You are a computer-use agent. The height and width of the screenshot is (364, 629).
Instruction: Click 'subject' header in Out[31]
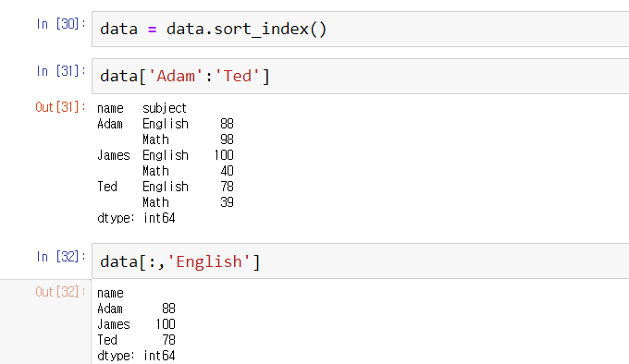pyautogui.click(x=165, y=108)
